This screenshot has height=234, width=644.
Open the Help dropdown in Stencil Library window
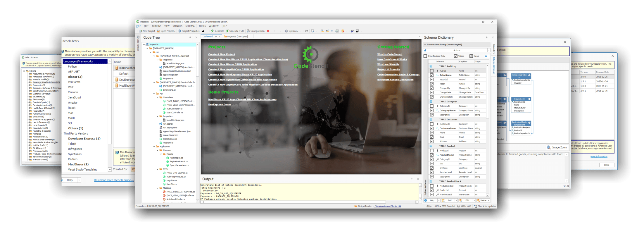coord(79,180)
